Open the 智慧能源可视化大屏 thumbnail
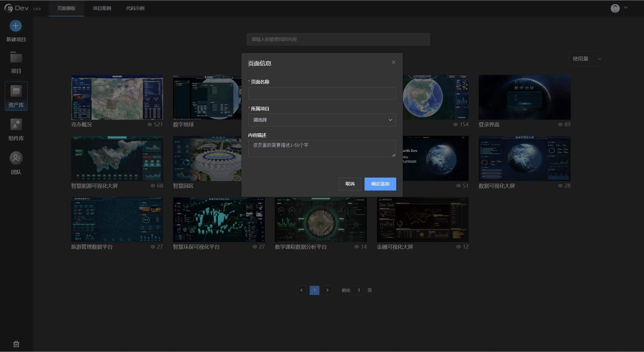 (x=117, y=159)
